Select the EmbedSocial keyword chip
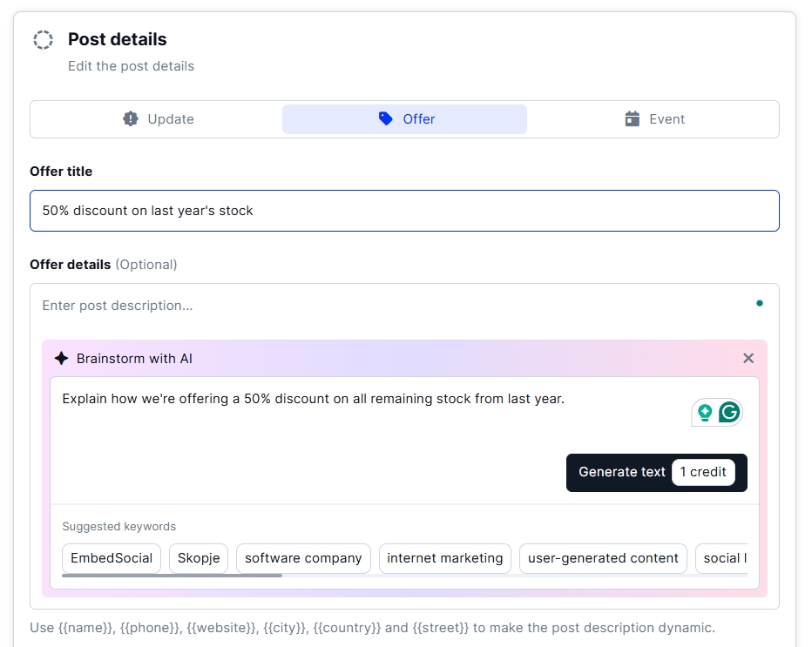 (111, 558)
